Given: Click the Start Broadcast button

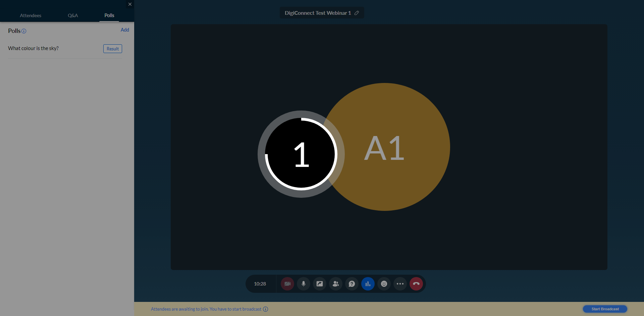Looking at the screenshot, I should (605, 309).
